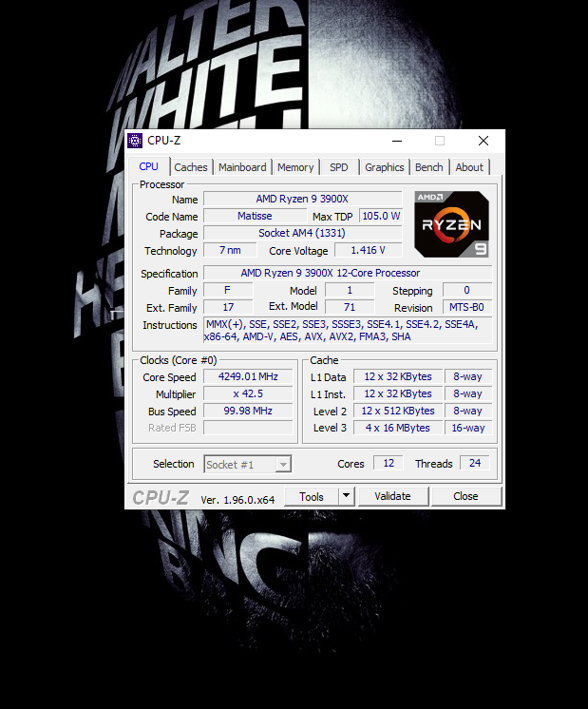Open the Memory tab

pyautogui.click(x=295, y=167)
